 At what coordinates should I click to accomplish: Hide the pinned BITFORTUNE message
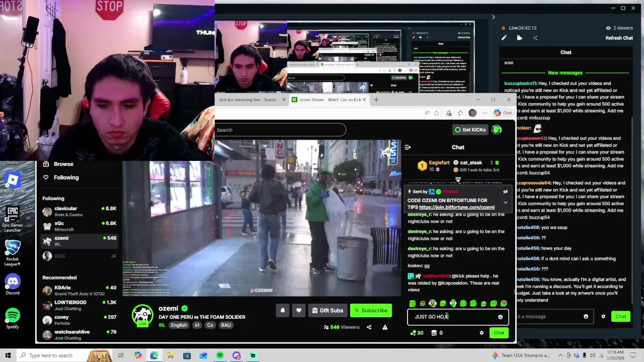coord(505,192)
